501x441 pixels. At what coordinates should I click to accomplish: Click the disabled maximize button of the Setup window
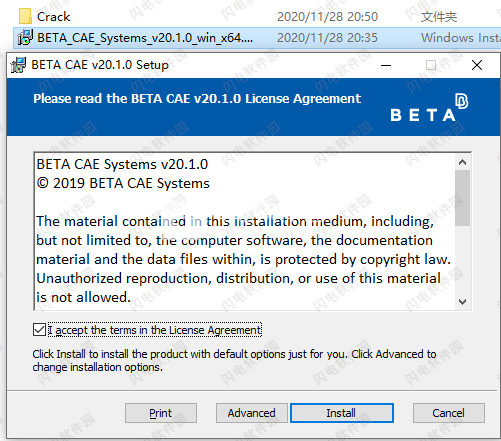point(431,65)
